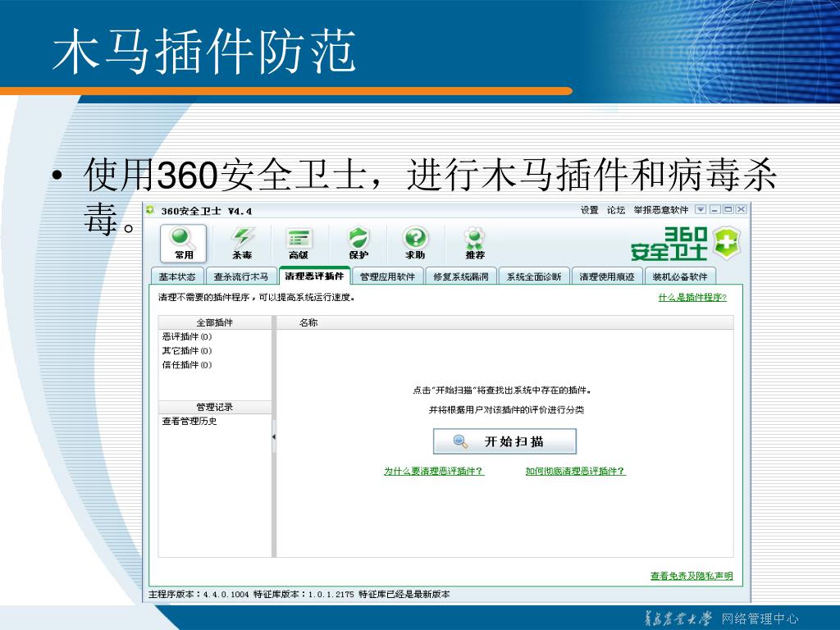This screenshot has width=840, height=630.
Task: Click 举报恶意软件 in title bar
Action: 660,210
